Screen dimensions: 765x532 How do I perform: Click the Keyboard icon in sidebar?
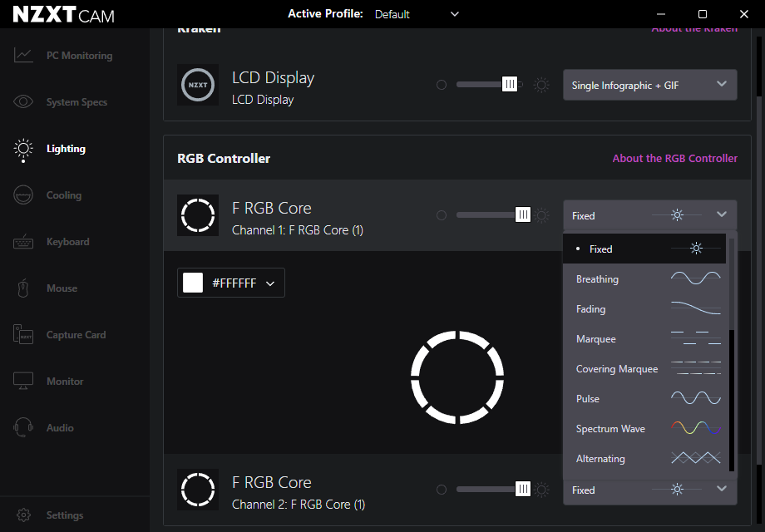[23, 242]
